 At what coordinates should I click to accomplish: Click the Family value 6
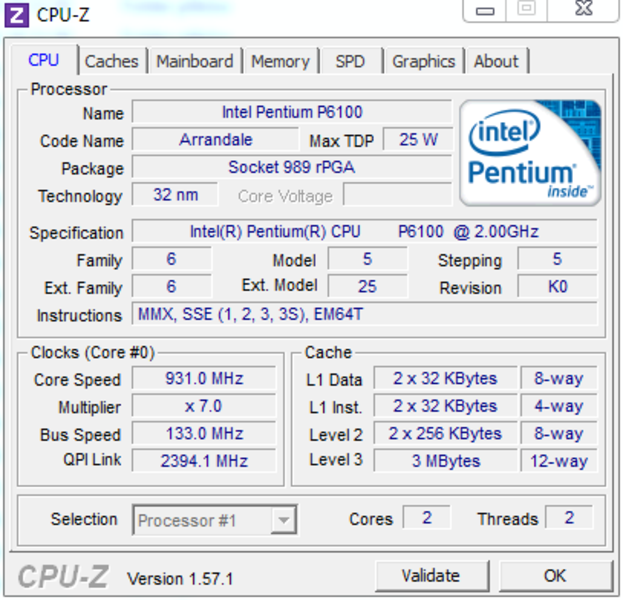tap(172, 259)
